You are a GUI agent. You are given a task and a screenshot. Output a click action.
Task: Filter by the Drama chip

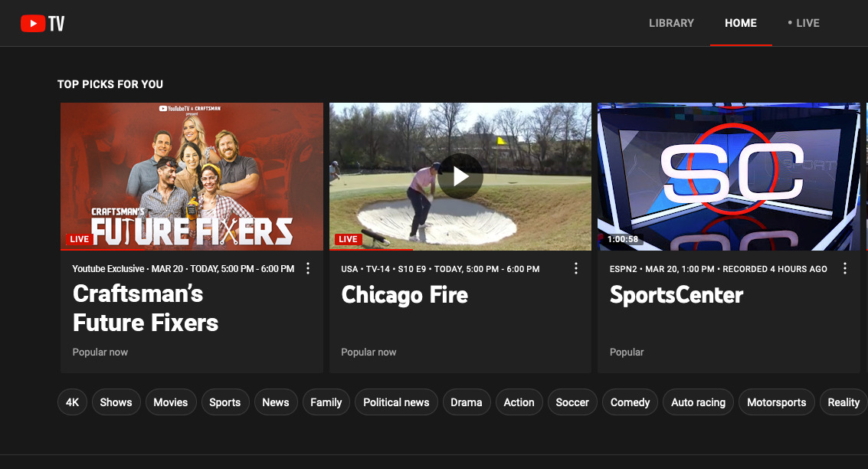point(467,402)
